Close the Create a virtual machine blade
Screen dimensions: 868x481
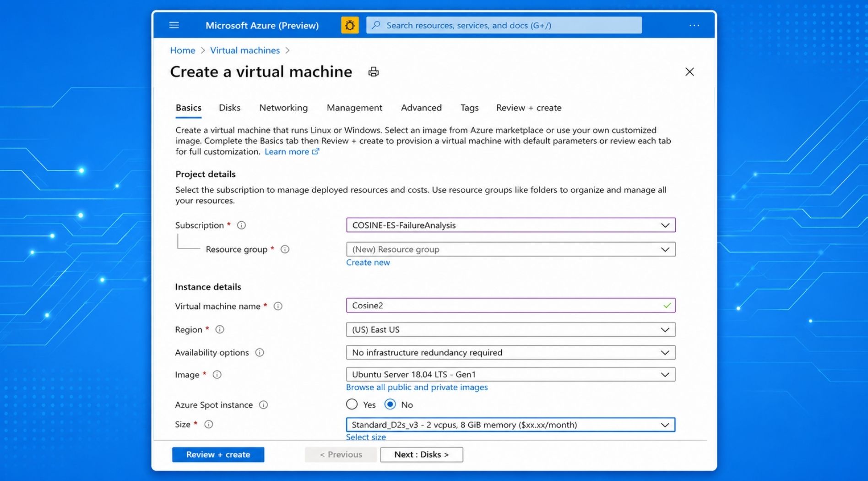pos(689,72)
